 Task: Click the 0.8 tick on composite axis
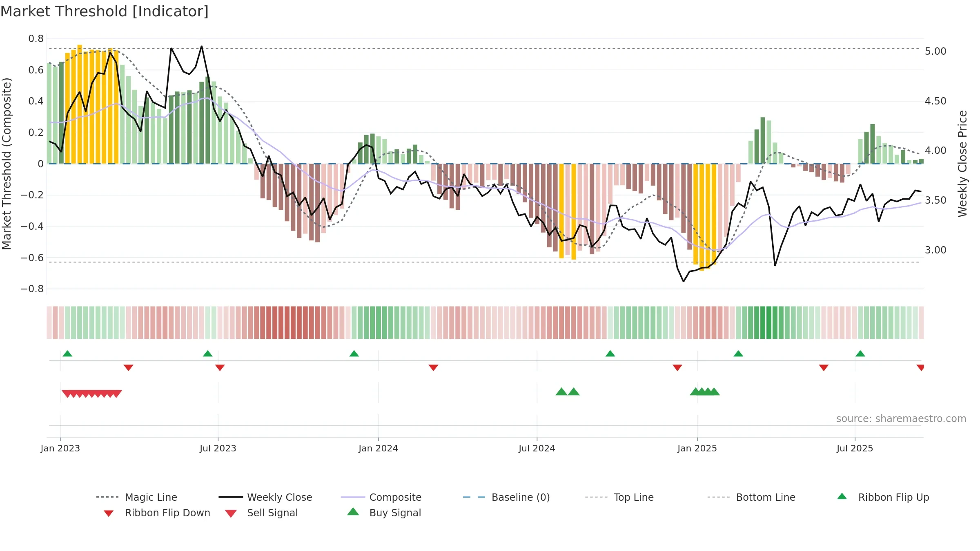coord(36,39)
